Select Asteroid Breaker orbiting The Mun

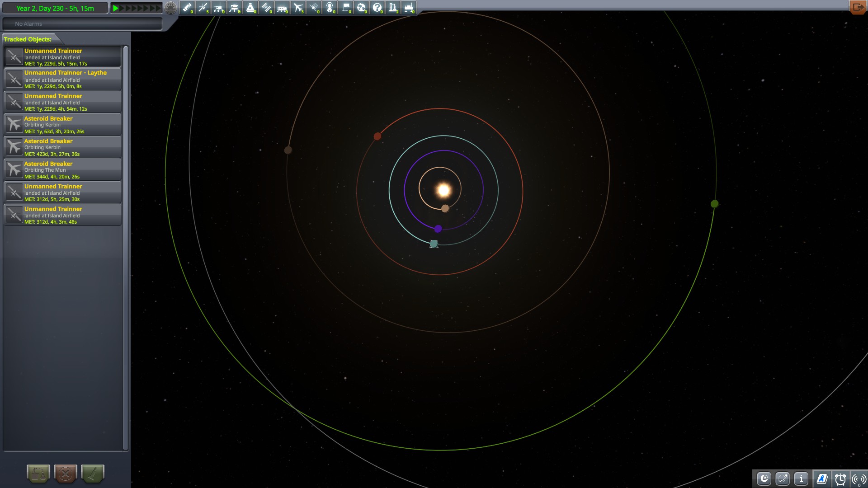pyautogui.click(x=63, y=169)
